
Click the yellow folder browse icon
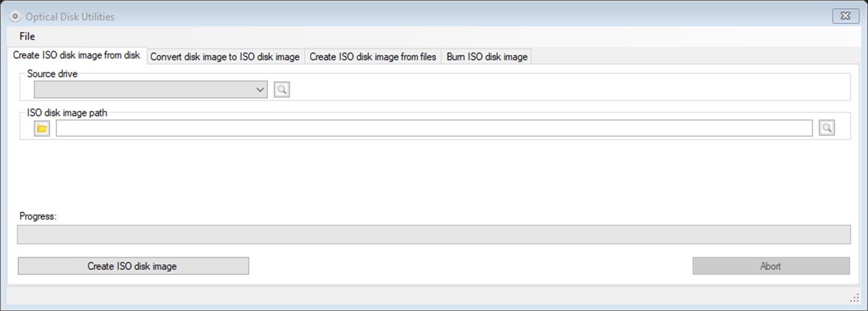tap(42, 128)
